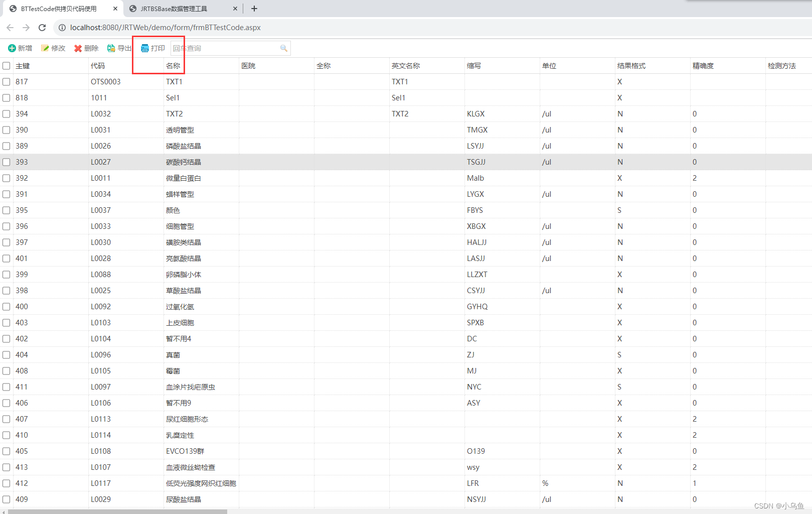Click the 打印 printer icon
The height and width of the screenshot is (514, 812).
(144, 48)
